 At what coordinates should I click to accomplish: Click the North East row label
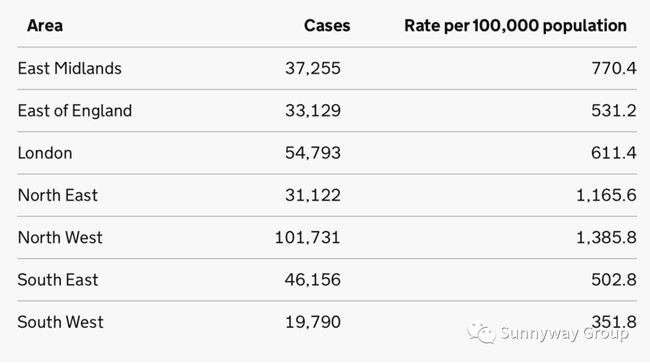58,195
